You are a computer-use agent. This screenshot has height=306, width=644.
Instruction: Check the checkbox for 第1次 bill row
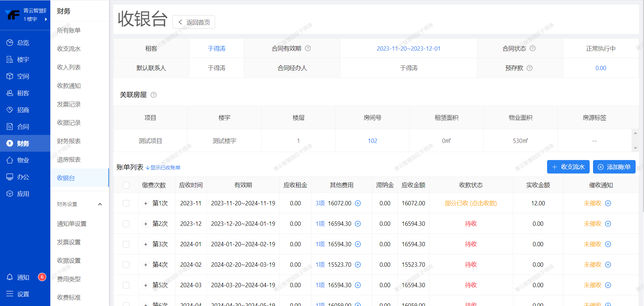(126, 203)
